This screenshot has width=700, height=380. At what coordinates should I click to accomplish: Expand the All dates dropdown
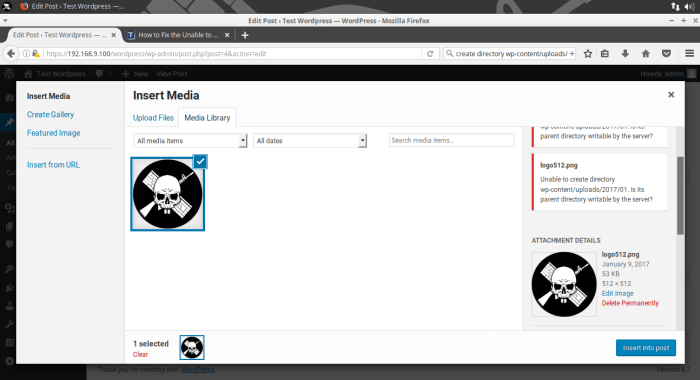[x=310, y=141]
